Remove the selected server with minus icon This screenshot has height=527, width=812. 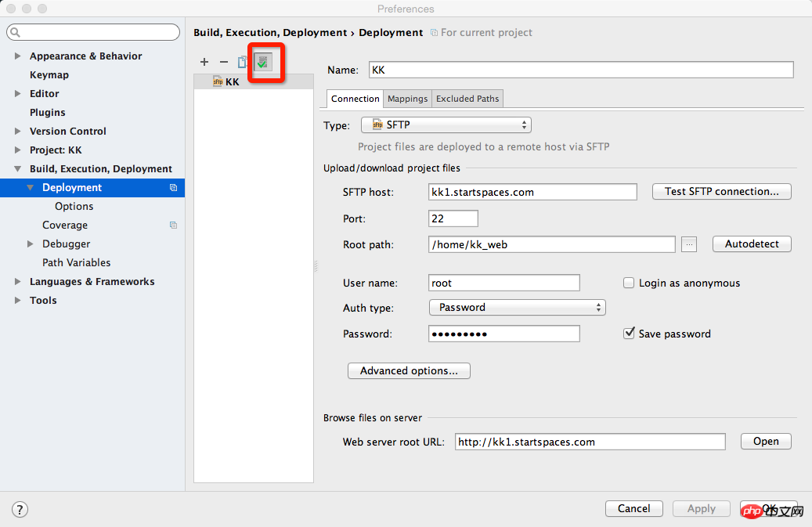pyautogui.click(x=224, y=62)
